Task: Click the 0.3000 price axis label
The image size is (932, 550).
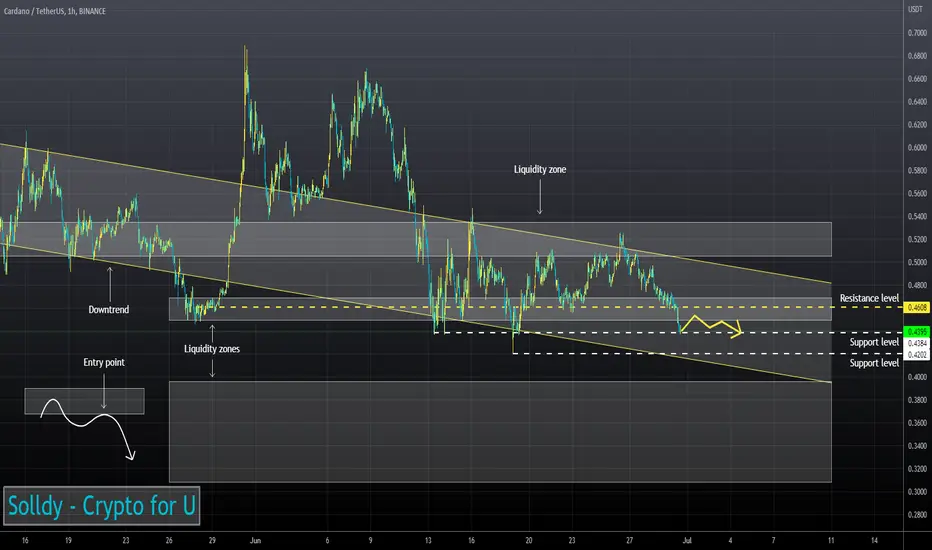Action: (917, 492)
